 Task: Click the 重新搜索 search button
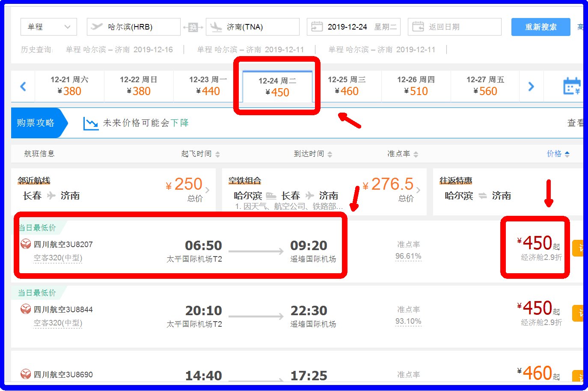point(540,27)
